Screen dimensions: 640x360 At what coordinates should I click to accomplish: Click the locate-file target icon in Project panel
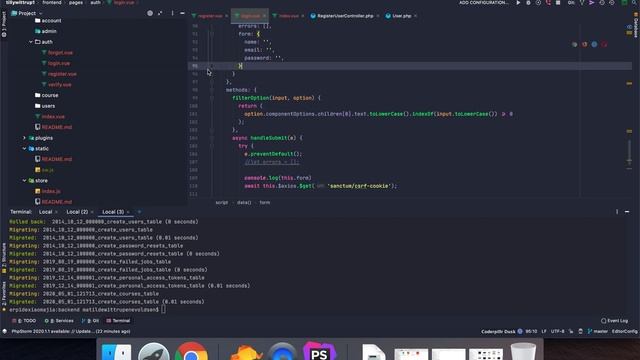[x=150, y=13]
